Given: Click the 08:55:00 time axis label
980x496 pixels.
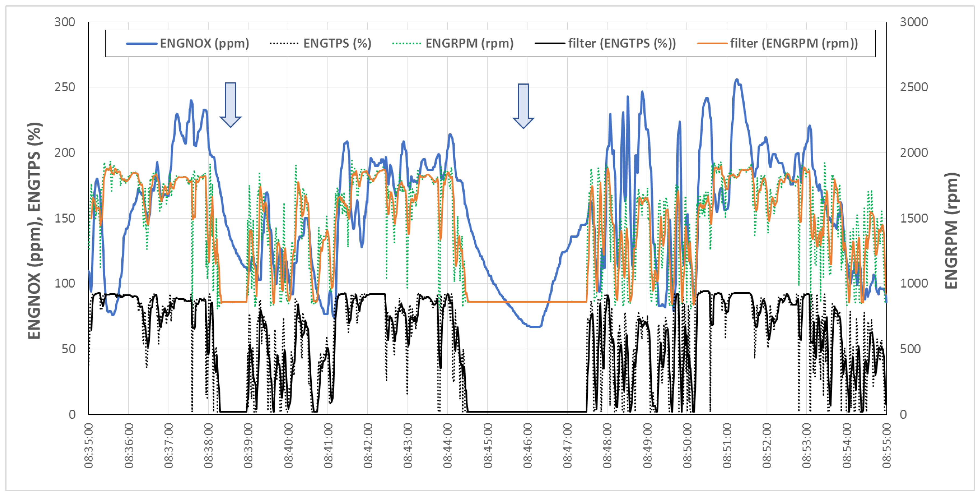Looking at the screenshot, I should click(x=887, y=445).
